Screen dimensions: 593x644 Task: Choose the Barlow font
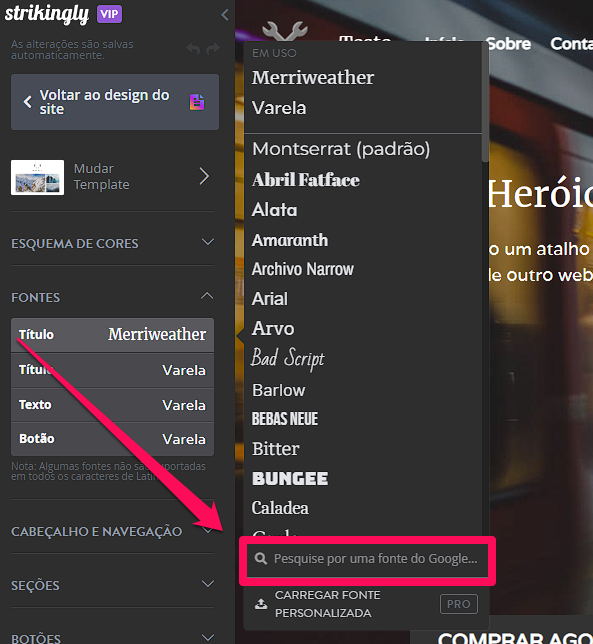coord(278,390)
